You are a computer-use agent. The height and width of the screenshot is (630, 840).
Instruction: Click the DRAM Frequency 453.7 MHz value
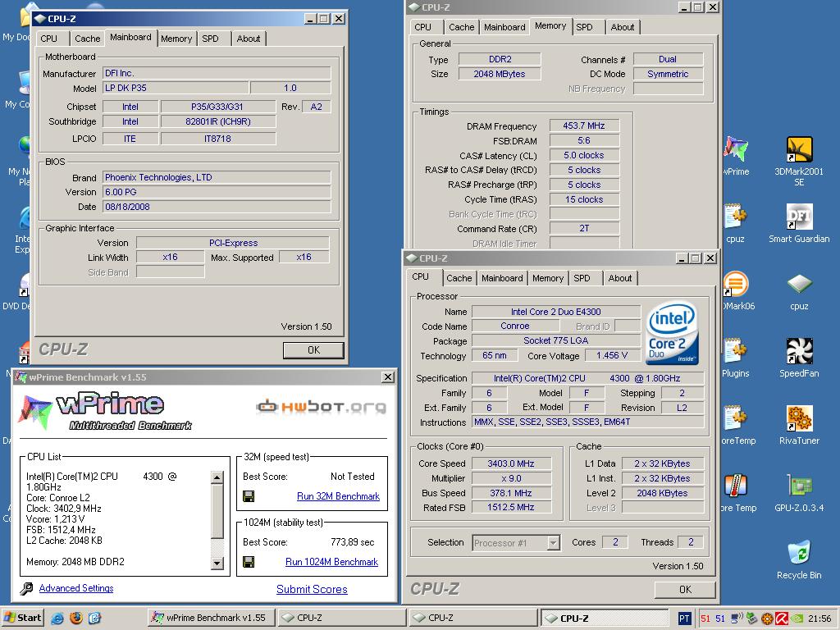coord(584,126)
